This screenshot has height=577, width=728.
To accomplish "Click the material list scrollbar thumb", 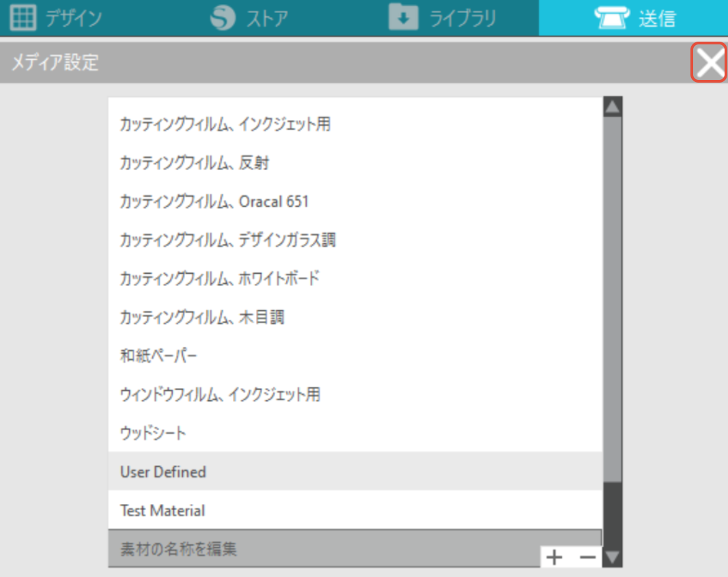I will [613, 299].
